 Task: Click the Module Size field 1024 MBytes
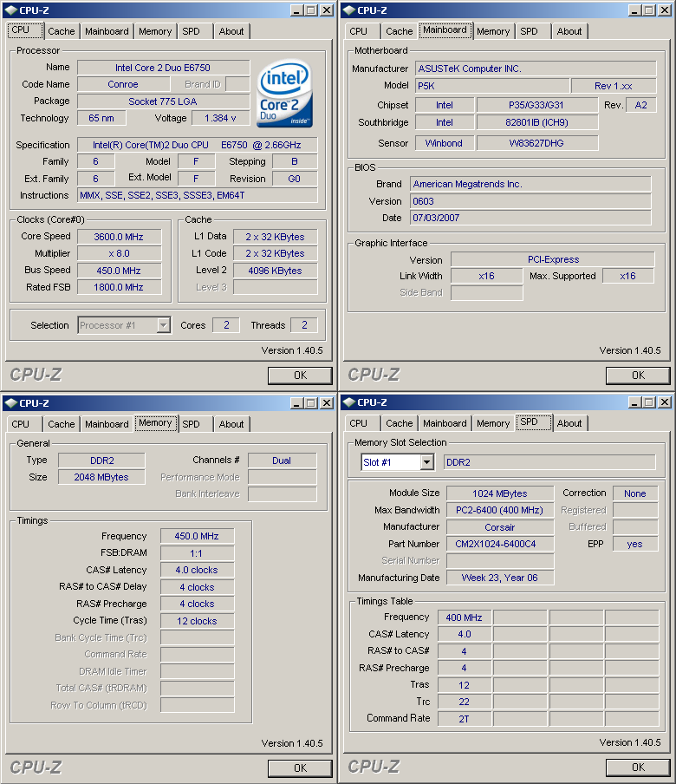click(500, 493)
